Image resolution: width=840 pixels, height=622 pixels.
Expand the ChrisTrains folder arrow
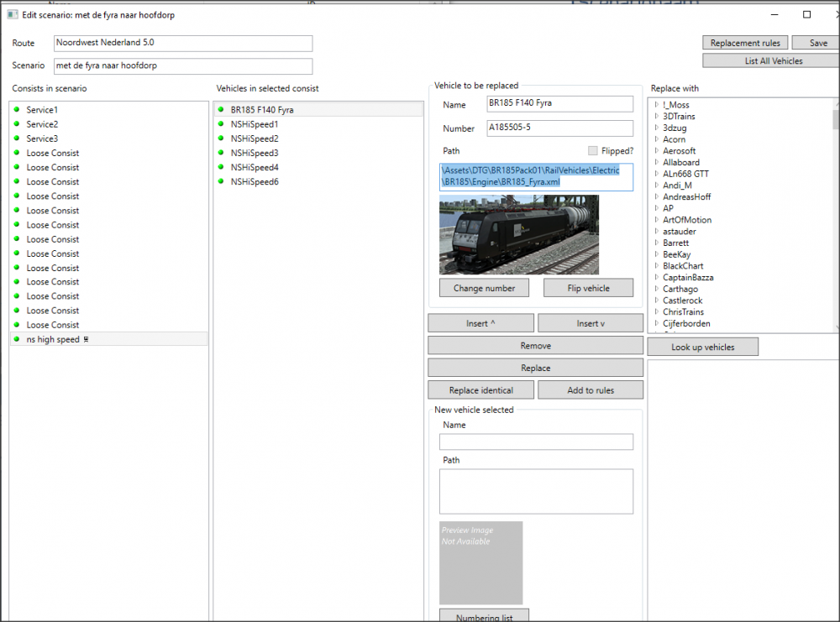click(x=656, y=312)
